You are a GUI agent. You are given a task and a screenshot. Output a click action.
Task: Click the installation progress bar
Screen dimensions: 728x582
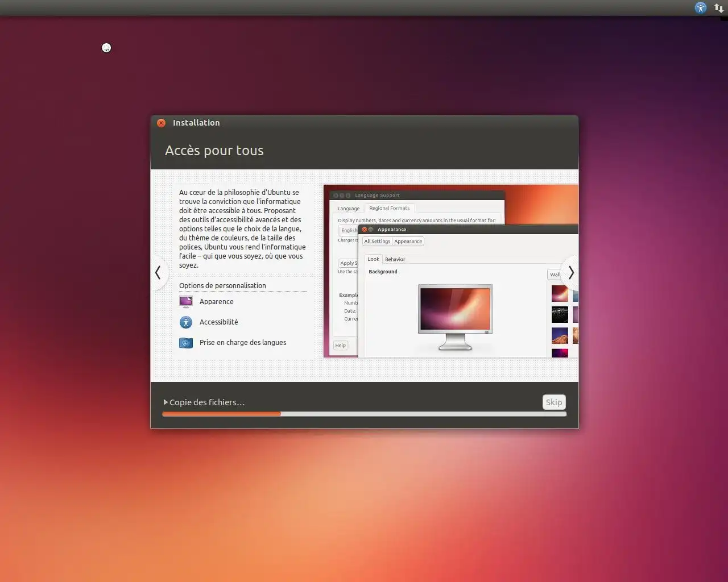tap(364, 414)
